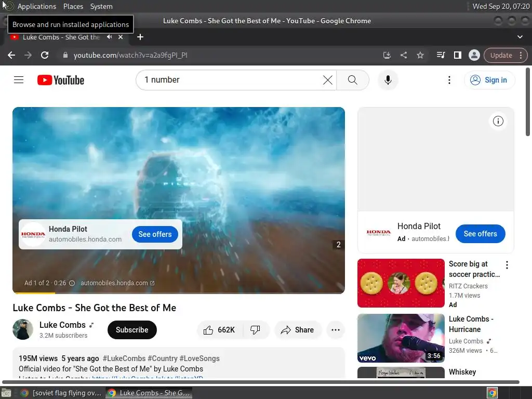This screenshot has height=399, width=532.
Task: Bookmark this page with the star icon
Action: pyautogui.click(x=420, y=55)
